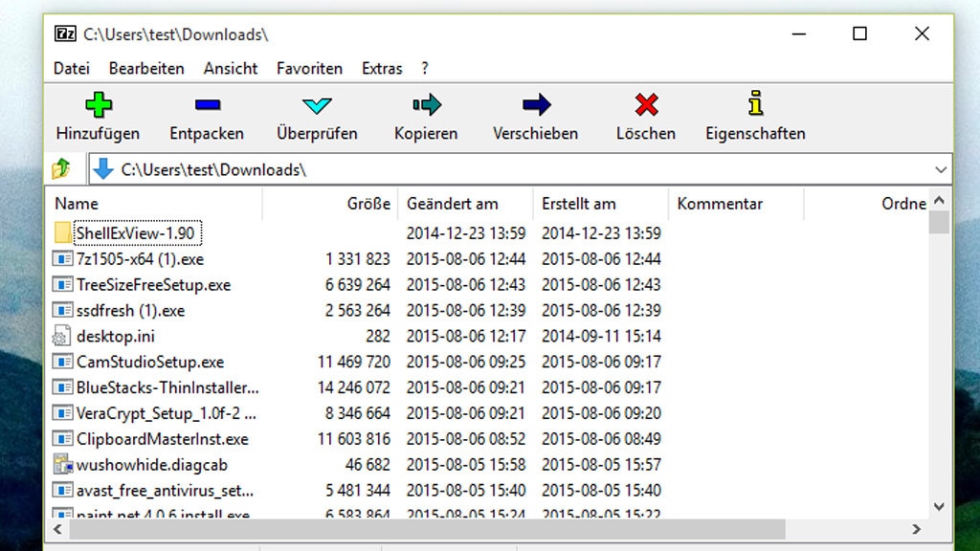Click the desktop.ini file icon
The image size is (980, 551).
click(x=61, y=336)
